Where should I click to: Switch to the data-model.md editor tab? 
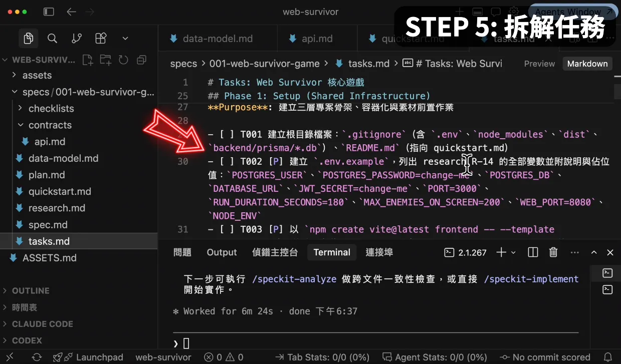(218, 39)
